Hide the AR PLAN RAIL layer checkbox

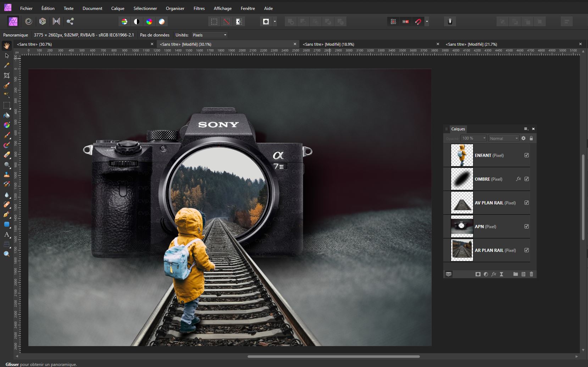point(527,250)
